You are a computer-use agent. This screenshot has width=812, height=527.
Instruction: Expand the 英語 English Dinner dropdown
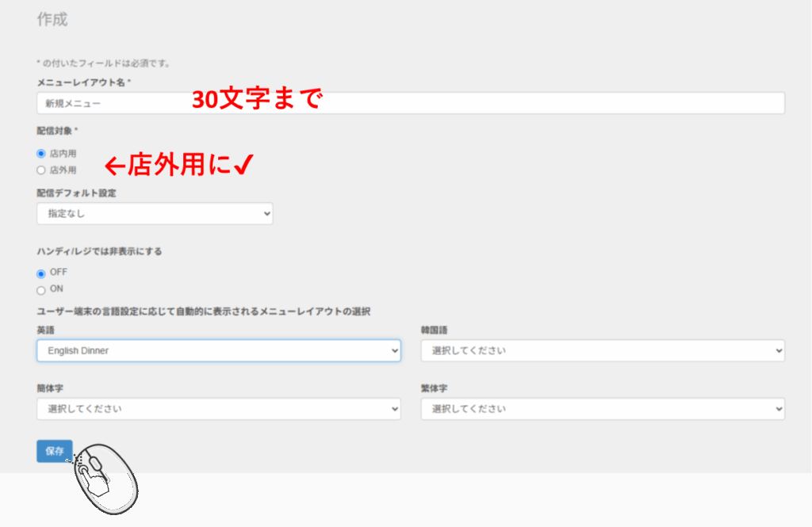[218, 350]
